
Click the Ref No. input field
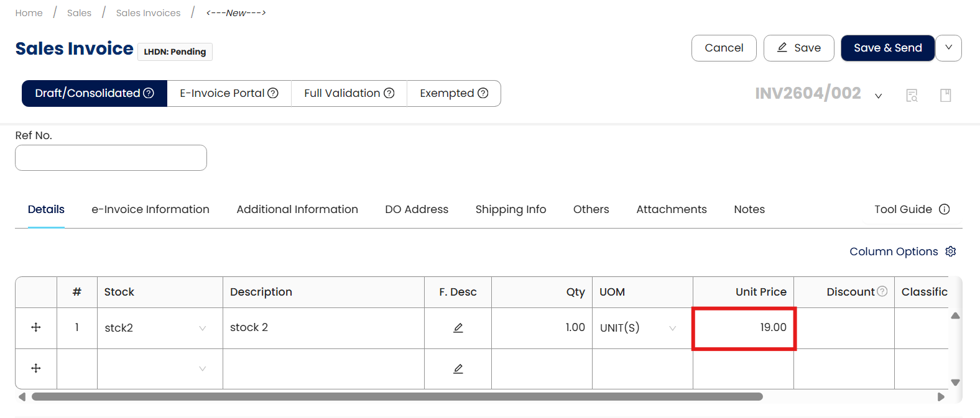pyautogui.click(x=111, y=158)
